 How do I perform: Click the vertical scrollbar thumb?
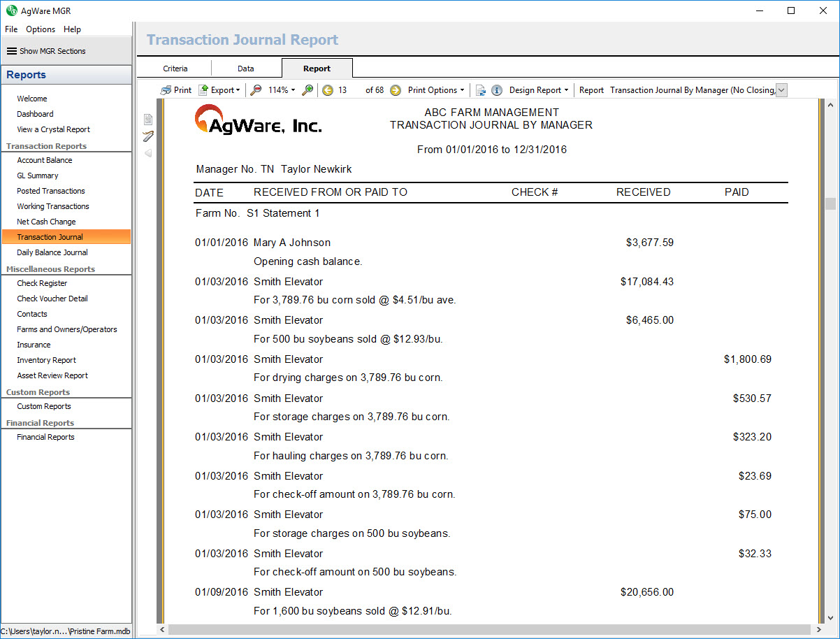(830, 203)
